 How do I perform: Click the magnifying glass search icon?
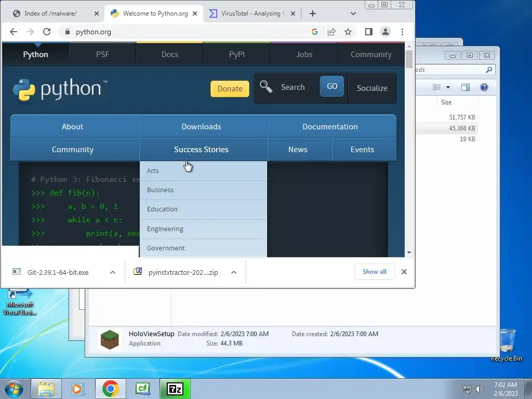pos(266,87)
